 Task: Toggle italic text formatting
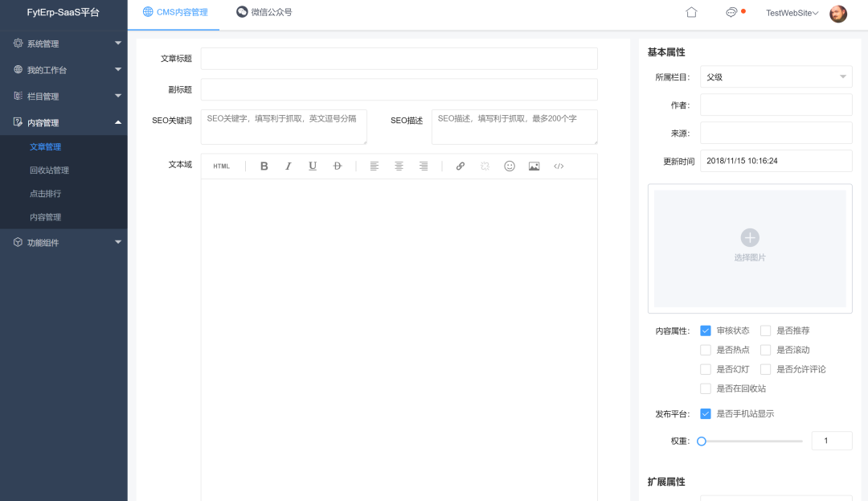click(x=288, y=166)
